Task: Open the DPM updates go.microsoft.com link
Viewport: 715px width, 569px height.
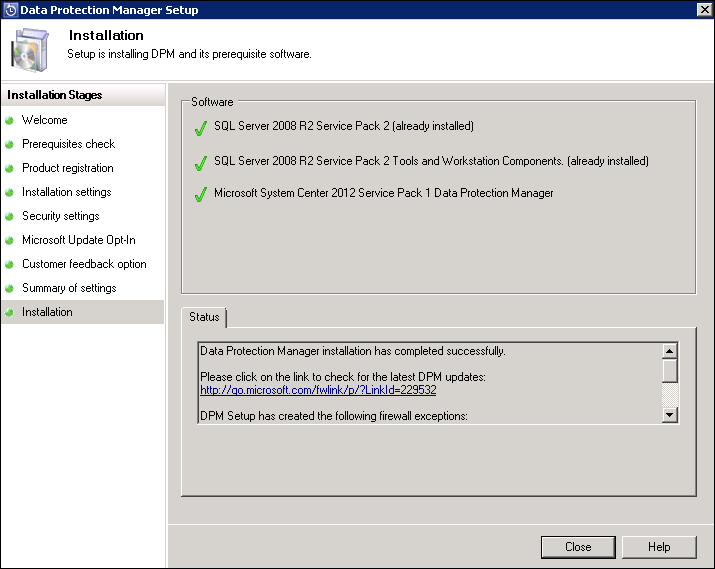Action: 318,390
